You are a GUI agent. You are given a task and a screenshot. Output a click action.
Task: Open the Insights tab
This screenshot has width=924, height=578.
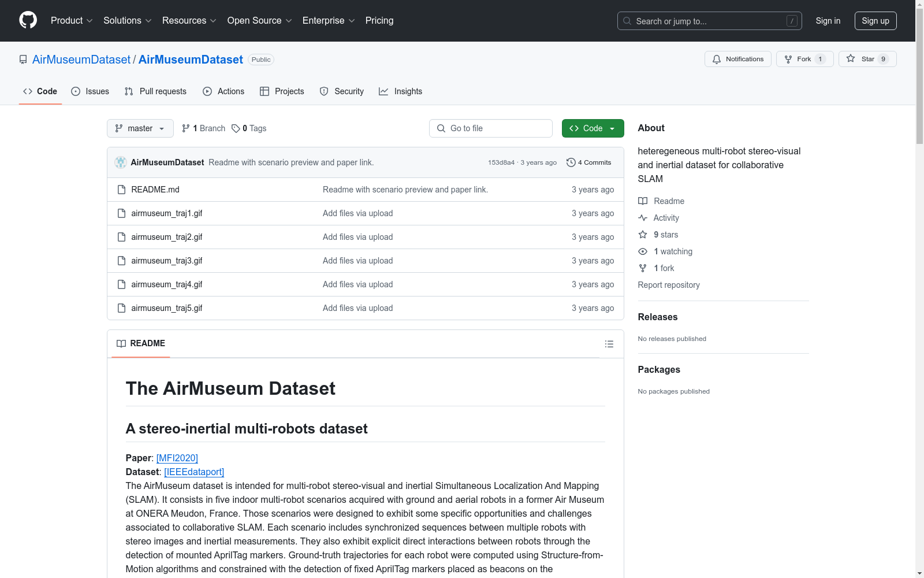(401, 91)
